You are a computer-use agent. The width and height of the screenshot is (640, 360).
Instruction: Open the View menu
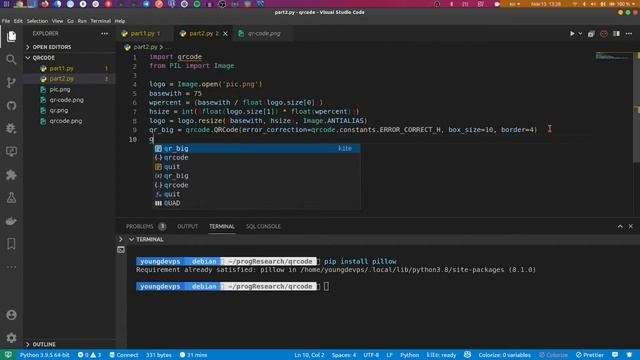coord(57,21)
